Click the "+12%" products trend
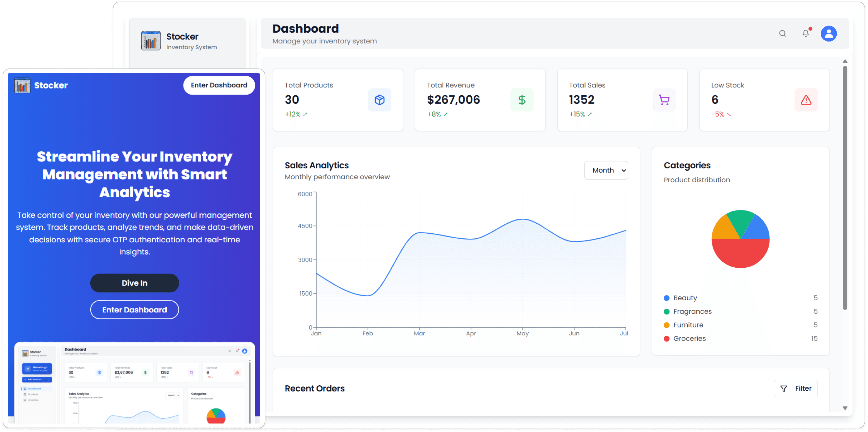The width and height of the screenshot is (868, 432). tap(292, 114)
